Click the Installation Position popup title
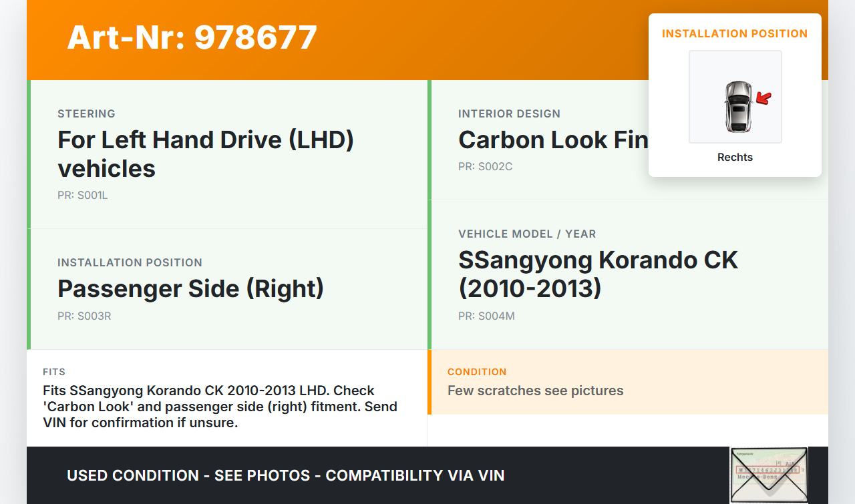 click(734, 33)
